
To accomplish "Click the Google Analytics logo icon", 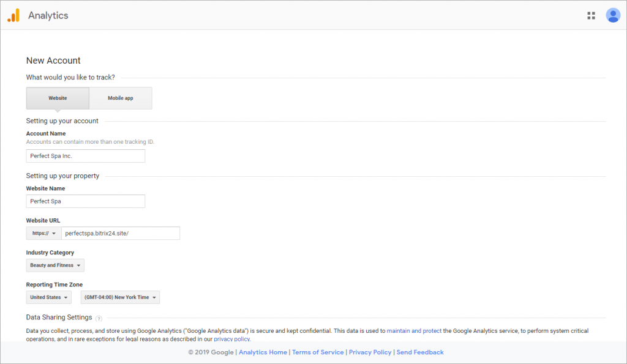I will point(13,15).
